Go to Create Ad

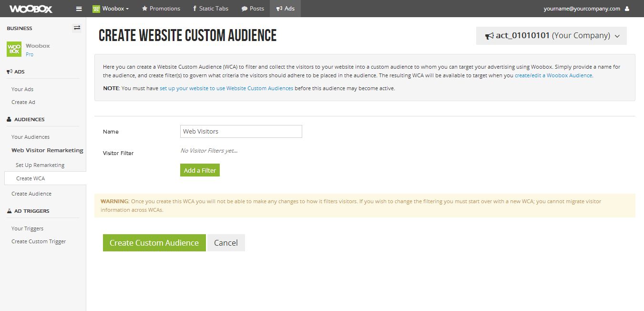tap(23, 102)
